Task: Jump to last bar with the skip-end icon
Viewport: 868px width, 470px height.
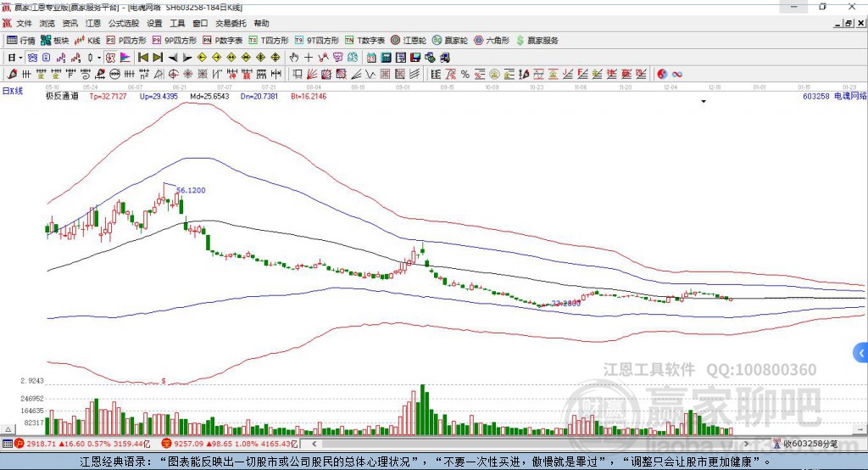Action: [158, 58]
